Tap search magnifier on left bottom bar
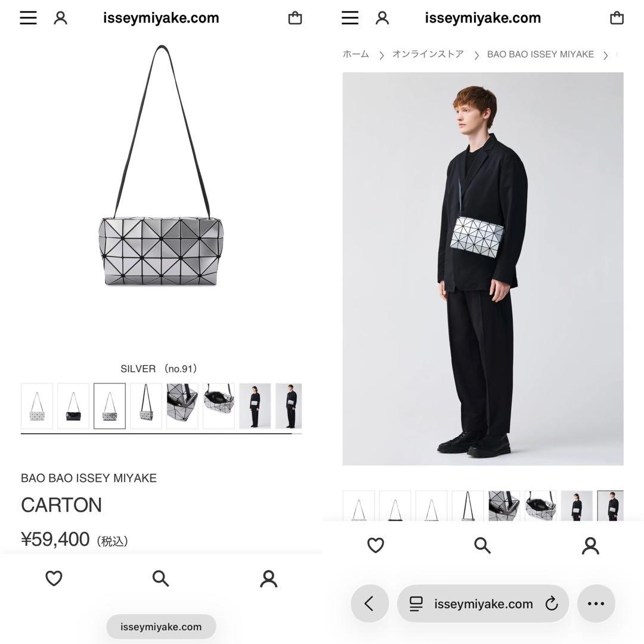Viewport: 644px width, 644px height. [x=160, y=578]
